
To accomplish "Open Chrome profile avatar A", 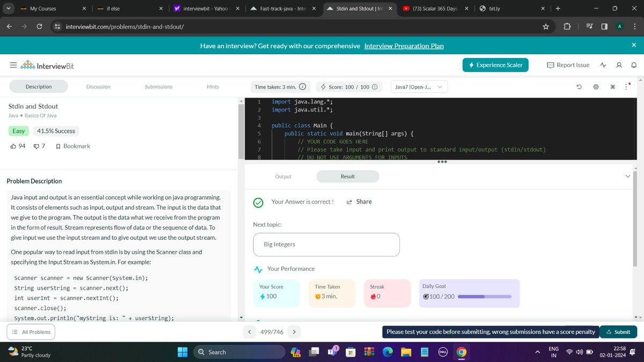I will [x=619, y=27].
